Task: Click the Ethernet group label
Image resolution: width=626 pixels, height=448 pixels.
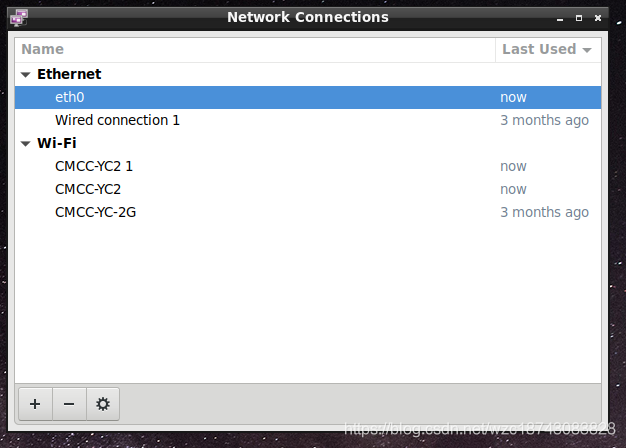Action: click(69, 74)
